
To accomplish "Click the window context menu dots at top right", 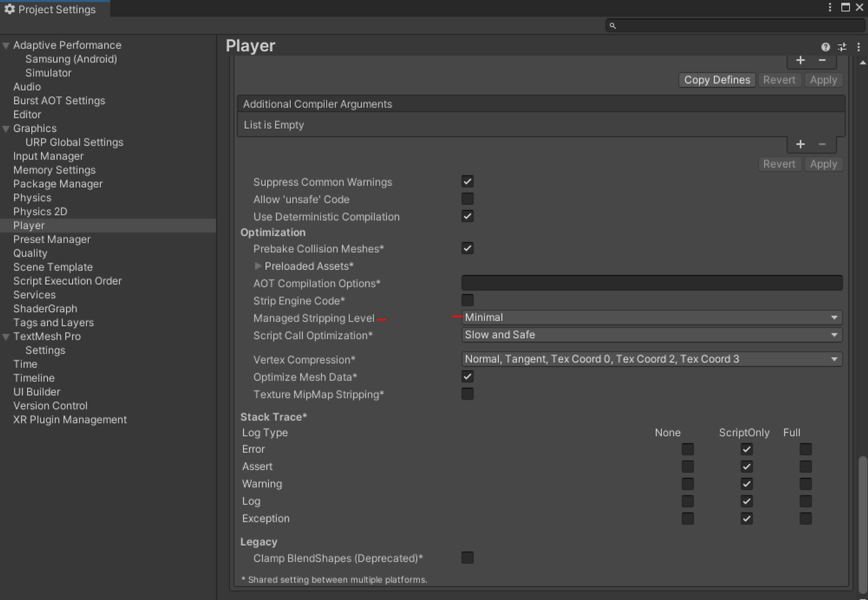I will click(830, 7).
